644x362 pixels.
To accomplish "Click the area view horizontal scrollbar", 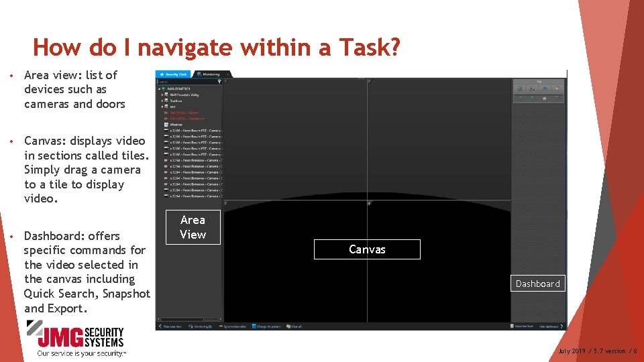I will tap(182, 319).
